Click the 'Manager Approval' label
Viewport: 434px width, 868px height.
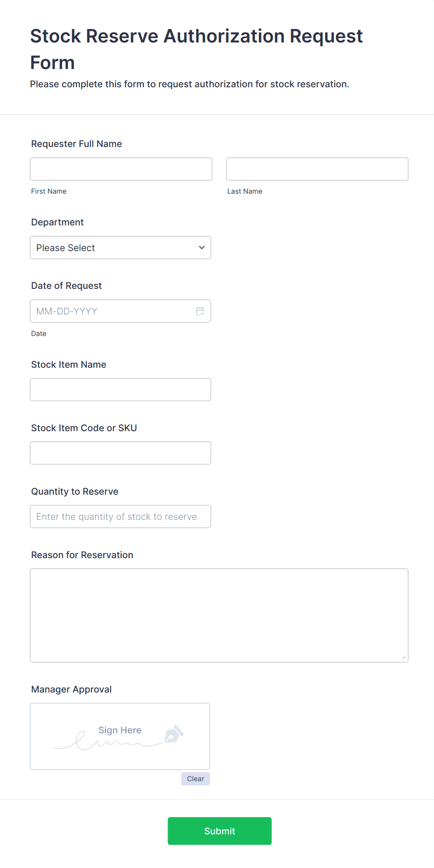coord(71,689)
